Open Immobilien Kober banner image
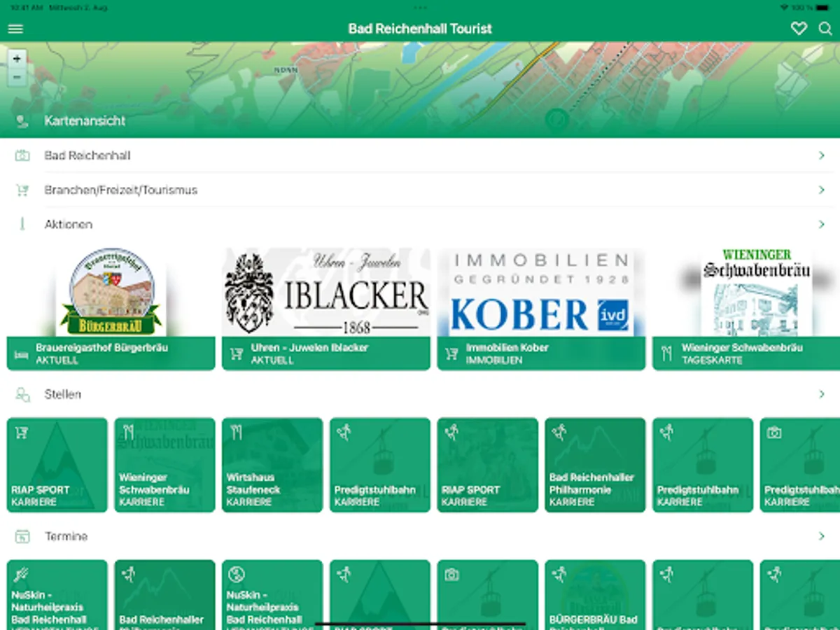840x630 pixels. point(540,292)
